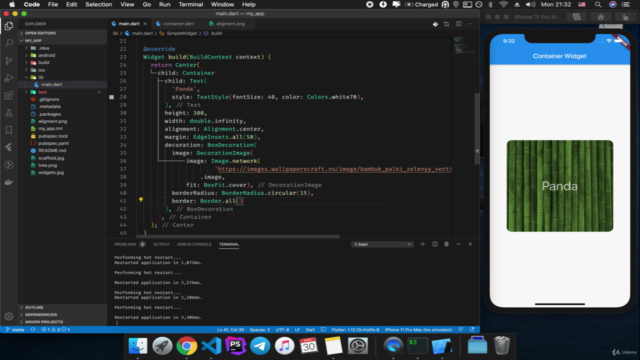Open the Docker whale view
The width and height of the screenshot is (640, 360).
click(9, 182)
